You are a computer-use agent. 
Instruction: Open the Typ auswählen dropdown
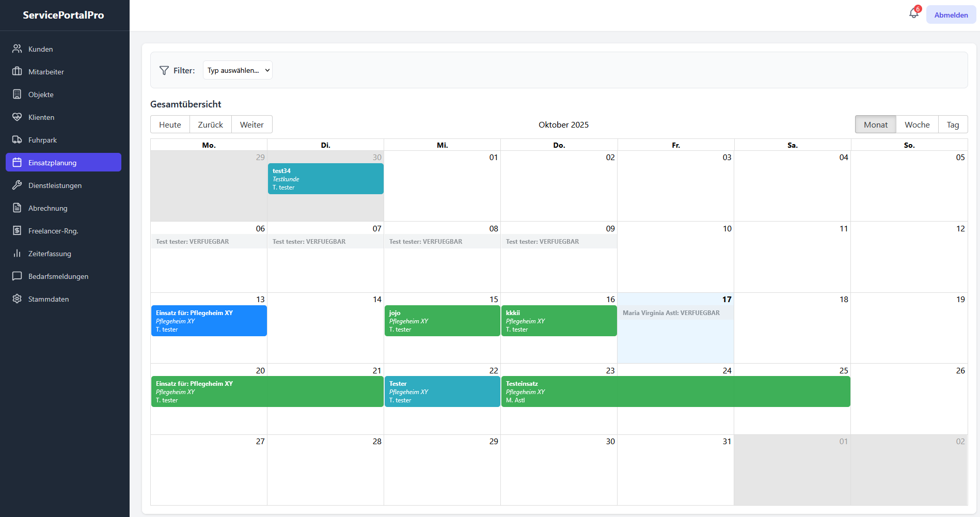tap(237, 70)
